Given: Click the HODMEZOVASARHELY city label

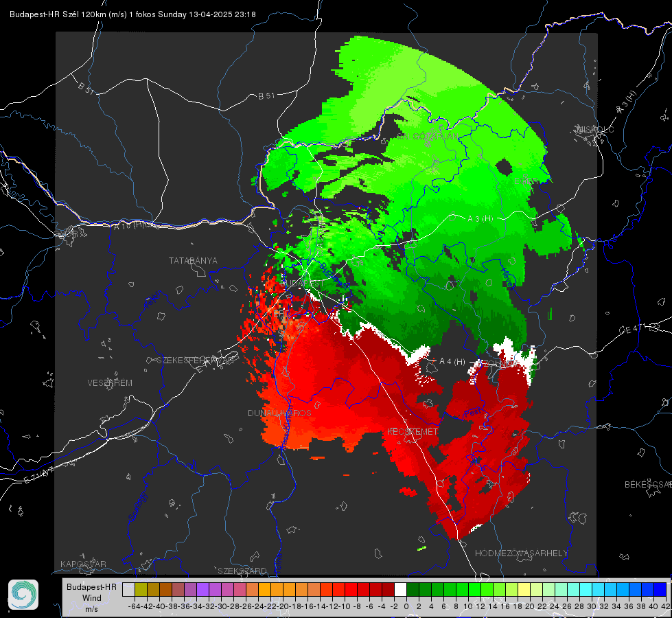Looking at the screenshot, I should [x=521, y=553].
